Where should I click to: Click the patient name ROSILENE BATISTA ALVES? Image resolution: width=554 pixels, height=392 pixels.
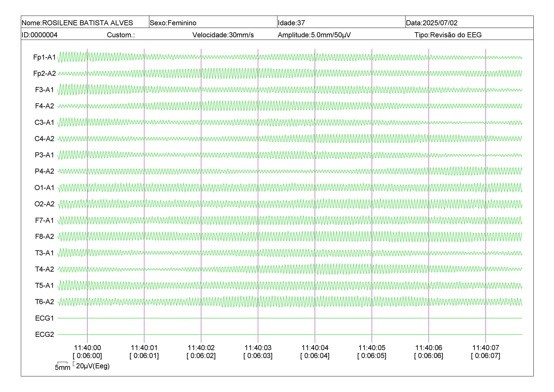coord(88,23)
